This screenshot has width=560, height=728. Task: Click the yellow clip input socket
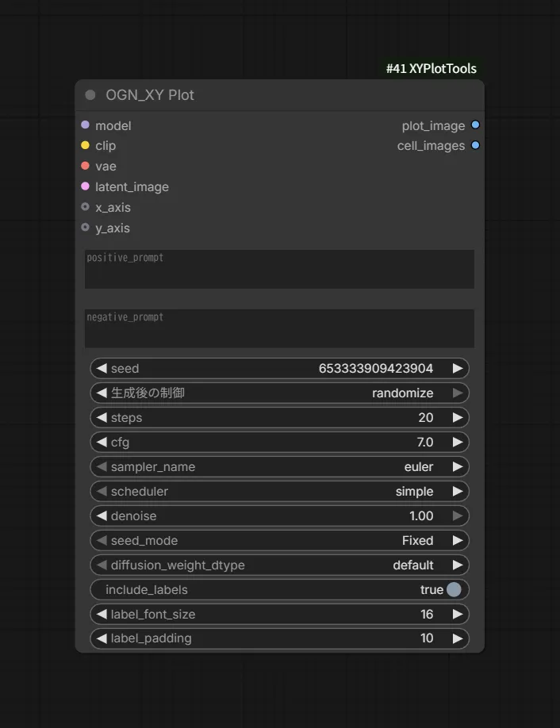point(85,145)
